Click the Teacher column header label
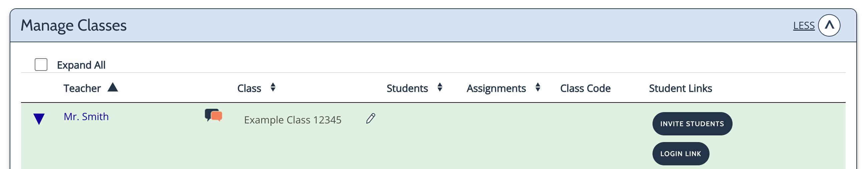 coord(82,88)
